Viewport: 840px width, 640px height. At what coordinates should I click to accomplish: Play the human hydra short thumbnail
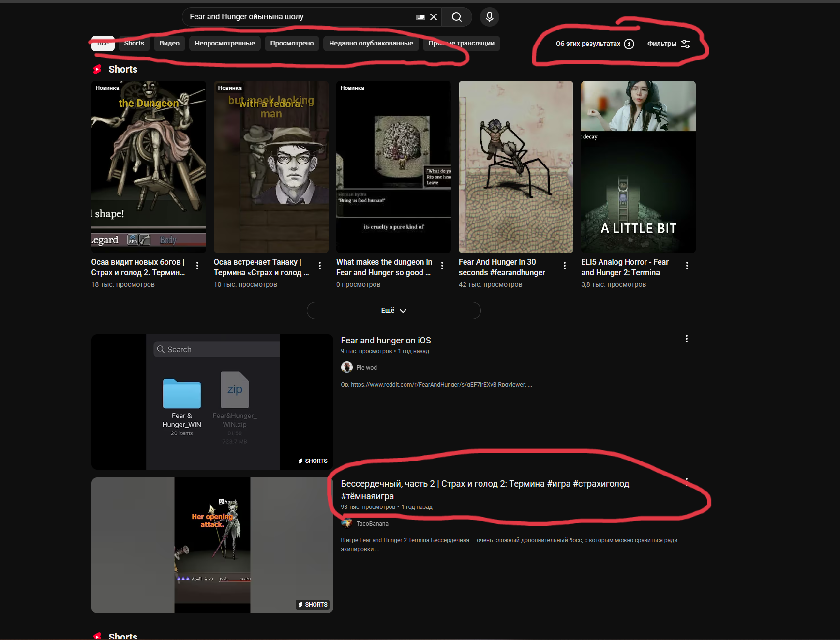point(393,167)
